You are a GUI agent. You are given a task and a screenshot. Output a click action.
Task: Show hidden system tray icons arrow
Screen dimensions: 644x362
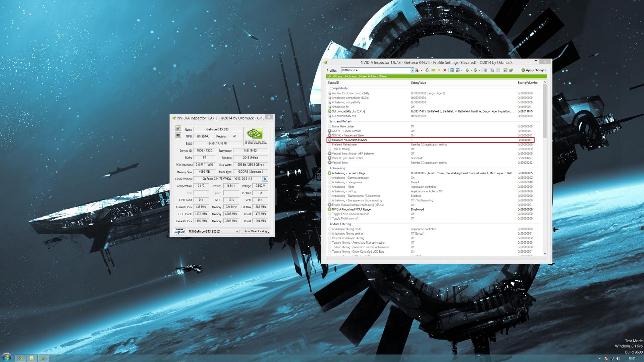600,358
